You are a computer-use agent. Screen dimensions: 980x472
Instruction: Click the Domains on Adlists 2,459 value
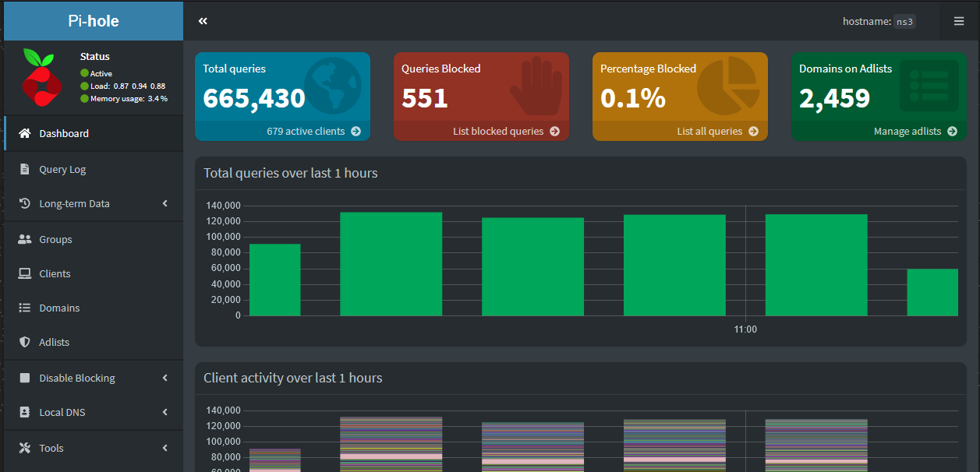[x=834, y=99]
